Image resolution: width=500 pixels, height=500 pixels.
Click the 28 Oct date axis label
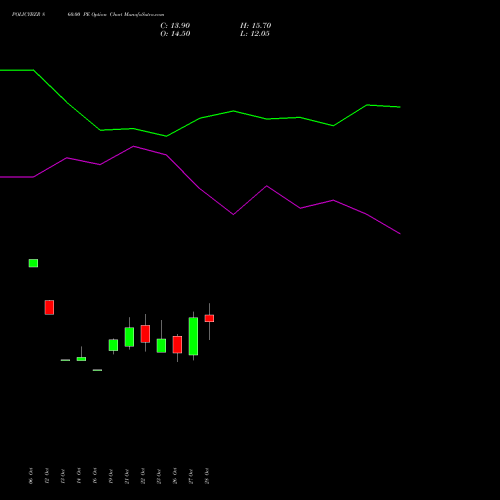[x=207, y=476]
